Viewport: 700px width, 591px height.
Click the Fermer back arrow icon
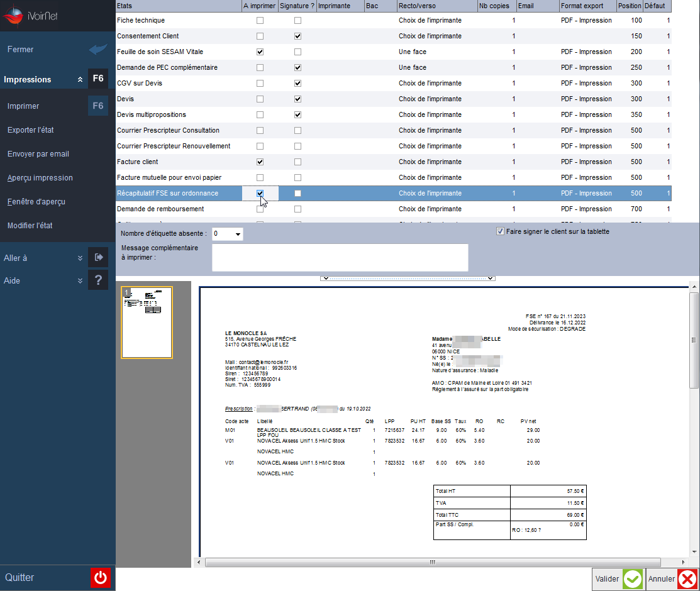click(97, 49)
